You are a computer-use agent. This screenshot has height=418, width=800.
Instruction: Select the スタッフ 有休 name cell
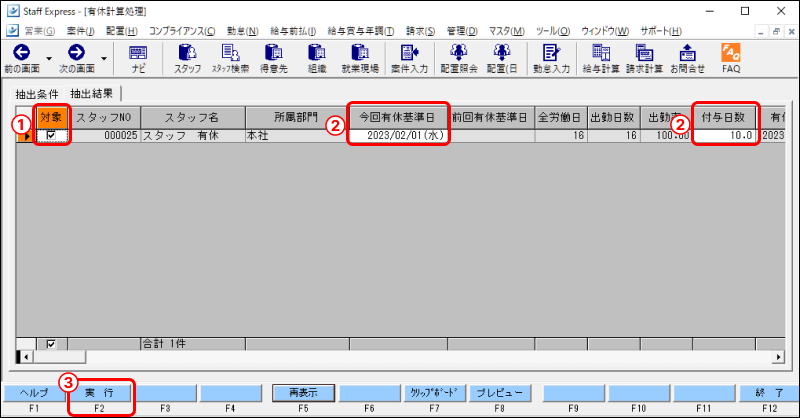point(193,135)
